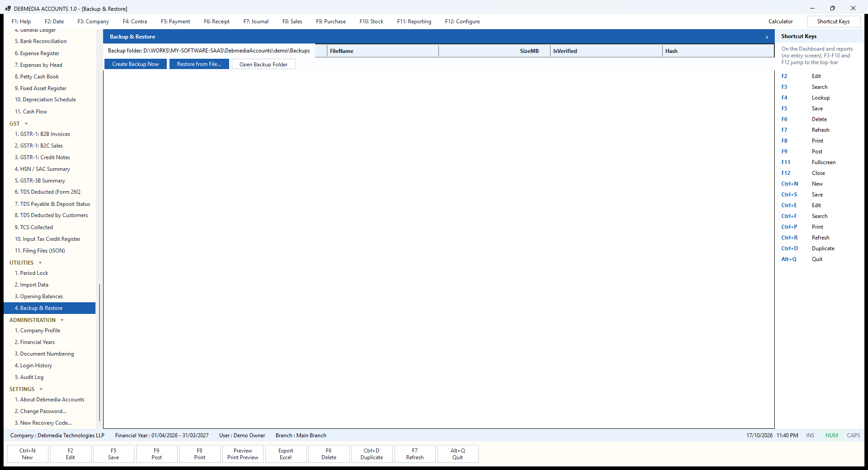Collapse the GST section arrow

[x=26, y=124]
